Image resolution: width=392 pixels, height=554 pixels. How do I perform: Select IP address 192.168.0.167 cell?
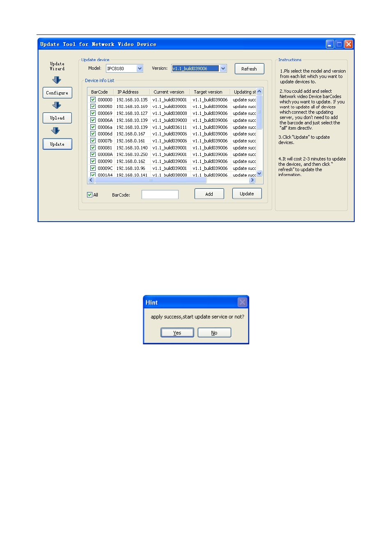point(131,134)
